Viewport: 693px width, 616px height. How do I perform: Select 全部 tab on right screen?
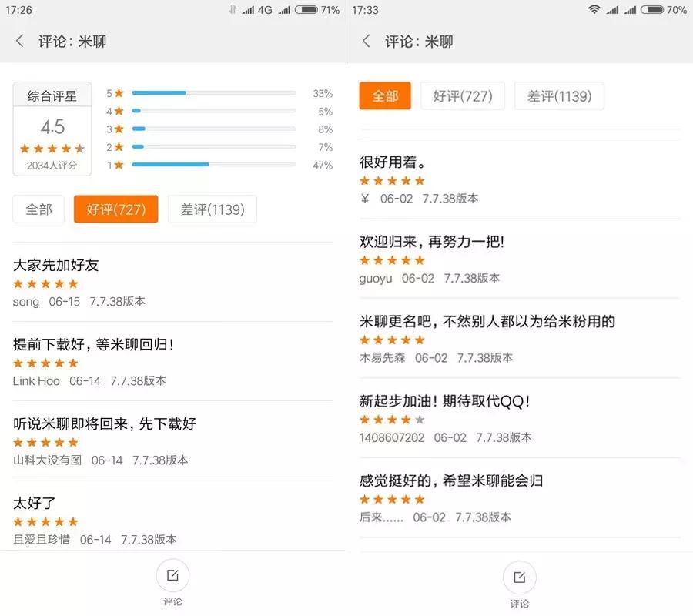385,96
